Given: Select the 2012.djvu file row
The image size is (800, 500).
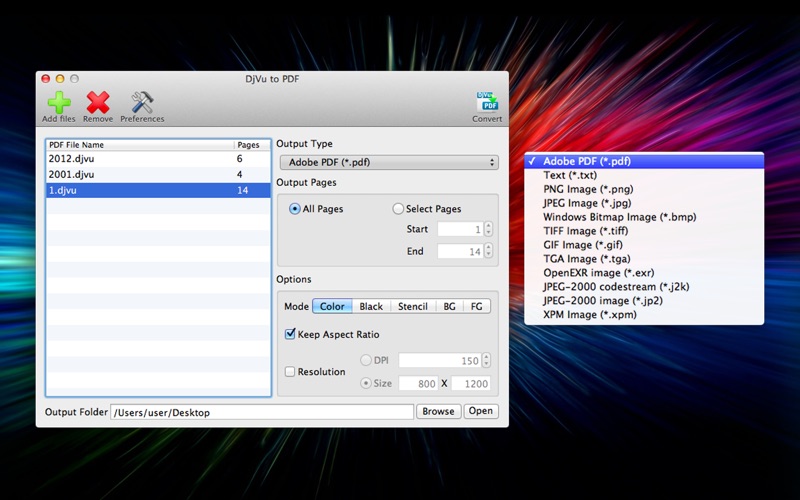Looking at the screenshot, I should pos(158,159).
